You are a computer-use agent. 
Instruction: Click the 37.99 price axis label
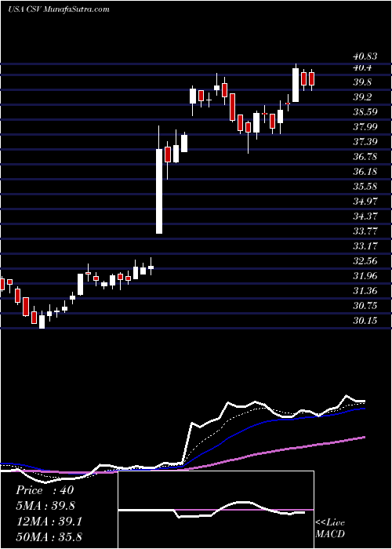[x=365, y=127]
